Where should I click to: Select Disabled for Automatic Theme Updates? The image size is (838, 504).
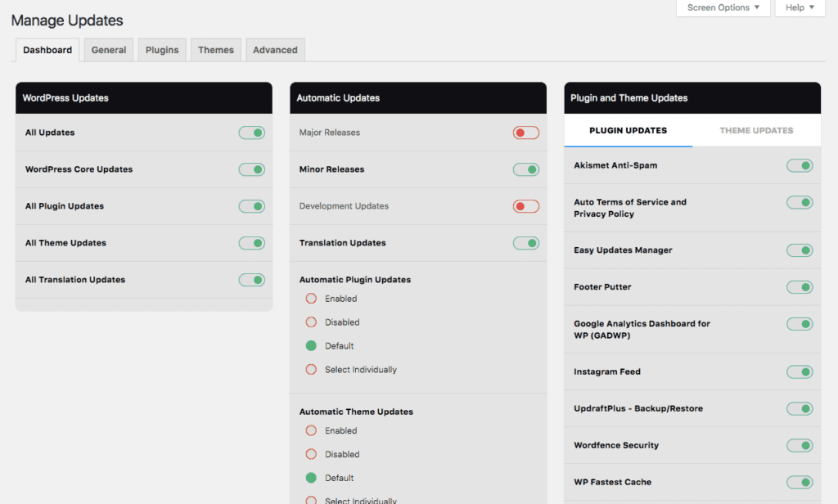311,454
